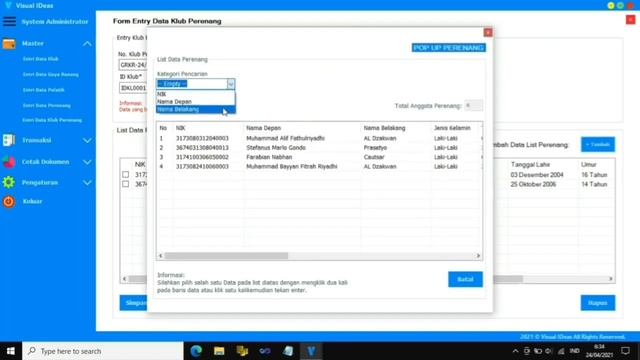Click right scroll arrow of popup table
The image size is (640, 360).
478,256
